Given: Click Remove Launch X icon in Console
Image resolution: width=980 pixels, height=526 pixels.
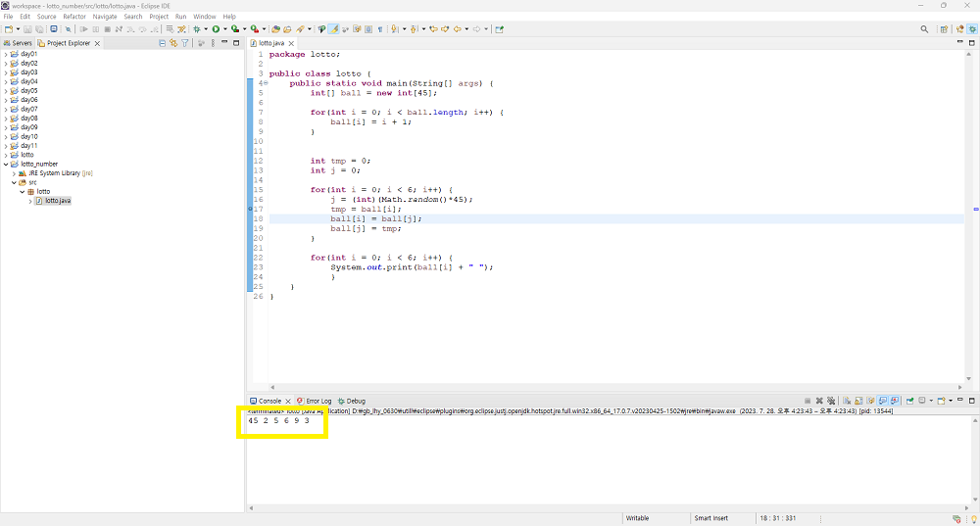Looking at the screenshot, I should coord(819,401).
